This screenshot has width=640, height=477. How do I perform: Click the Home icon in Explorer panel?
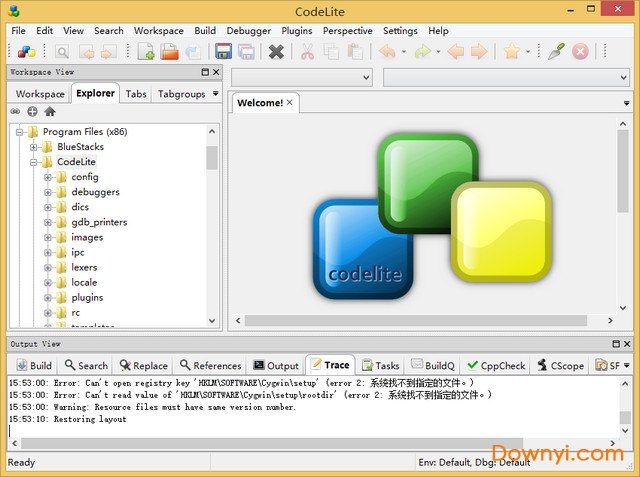pos(50,112)
